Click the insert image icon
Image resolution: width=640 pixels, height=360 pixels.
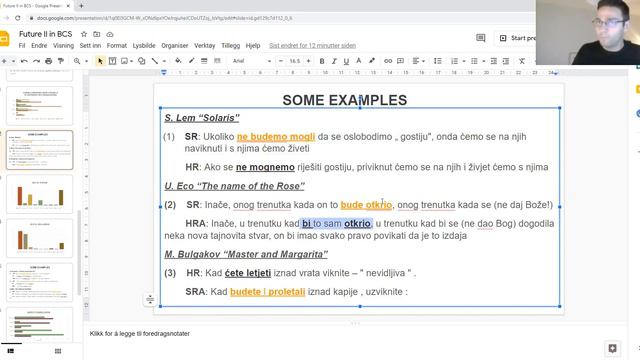point(124,61)
